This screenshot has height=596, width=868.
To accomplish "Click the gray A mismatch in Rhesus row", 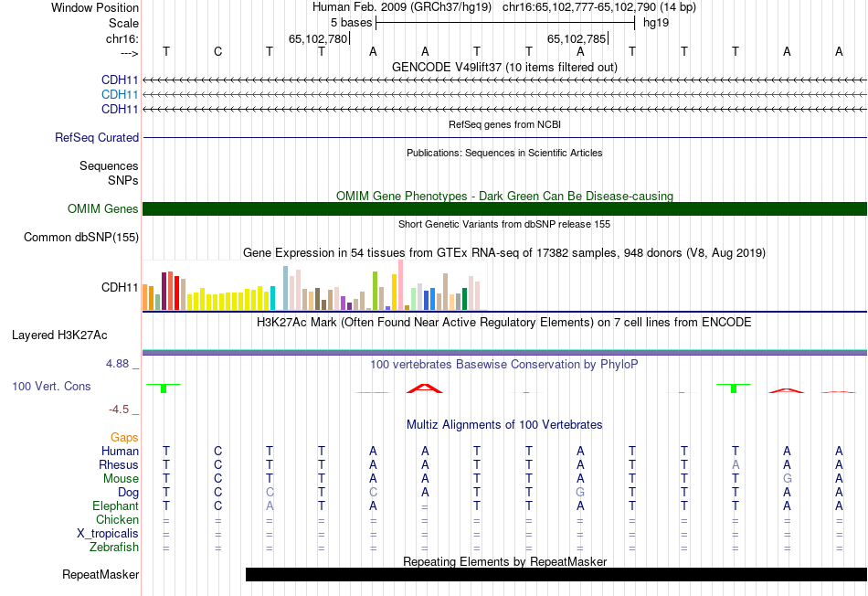I will pos(736,464).
